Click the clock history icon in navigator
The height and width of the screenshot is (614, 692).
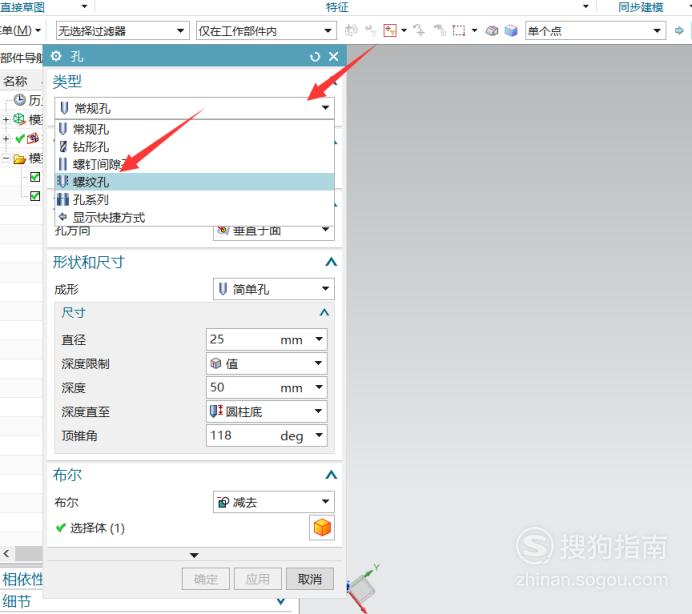19,100
